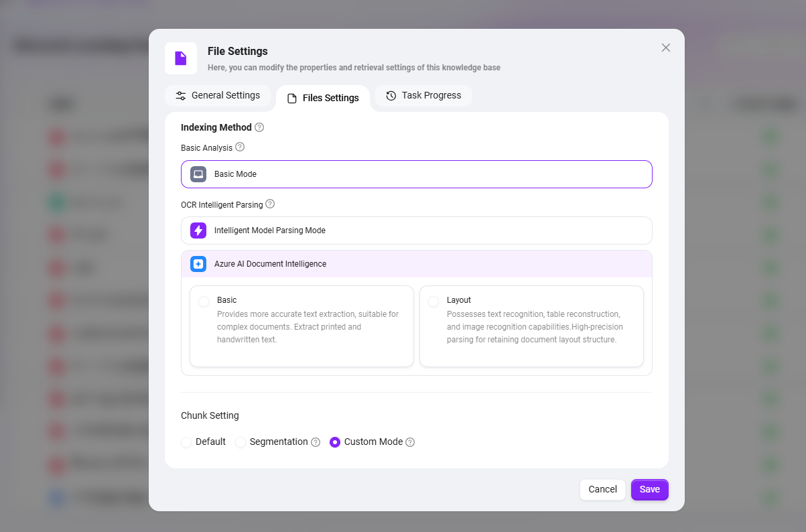Click the blue Azure AI Document Intelligence icon

198,264
